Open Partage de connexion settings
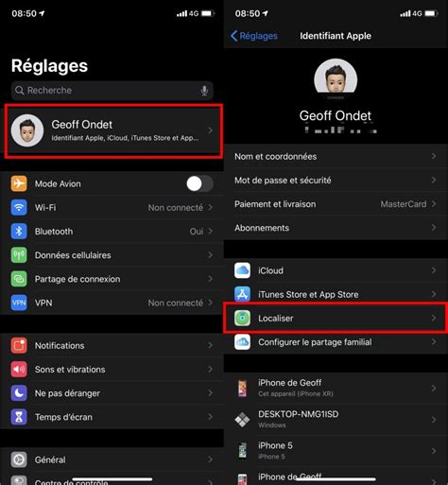The height and width of the screenshot is (485, 448). coord(112,279)
